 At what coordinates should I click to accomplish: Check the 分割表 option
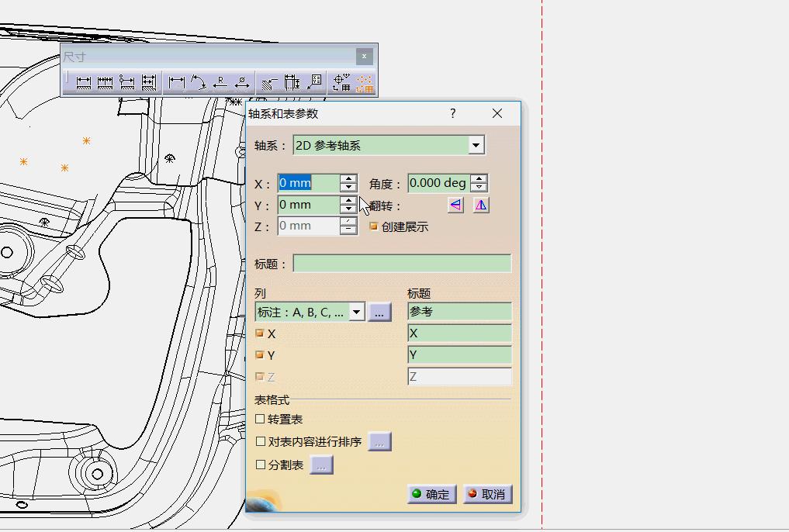tap(261, 465)
